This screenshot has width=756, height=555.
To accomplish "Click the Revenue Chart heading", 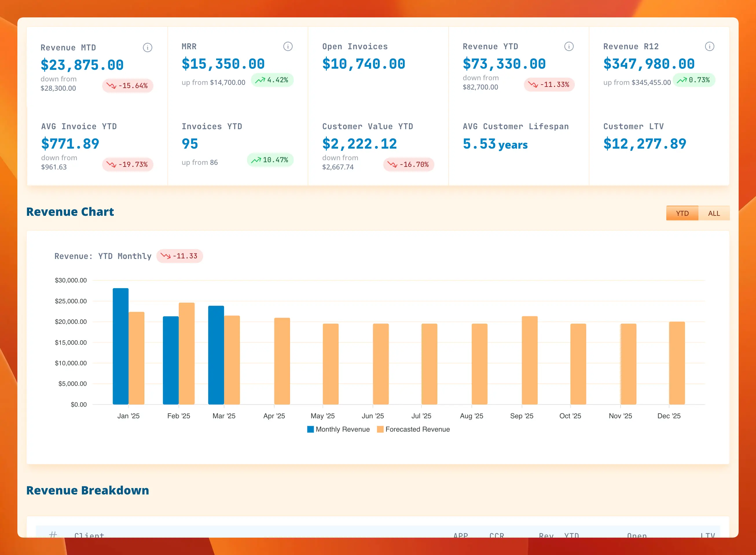I will [x=70, y=212].
